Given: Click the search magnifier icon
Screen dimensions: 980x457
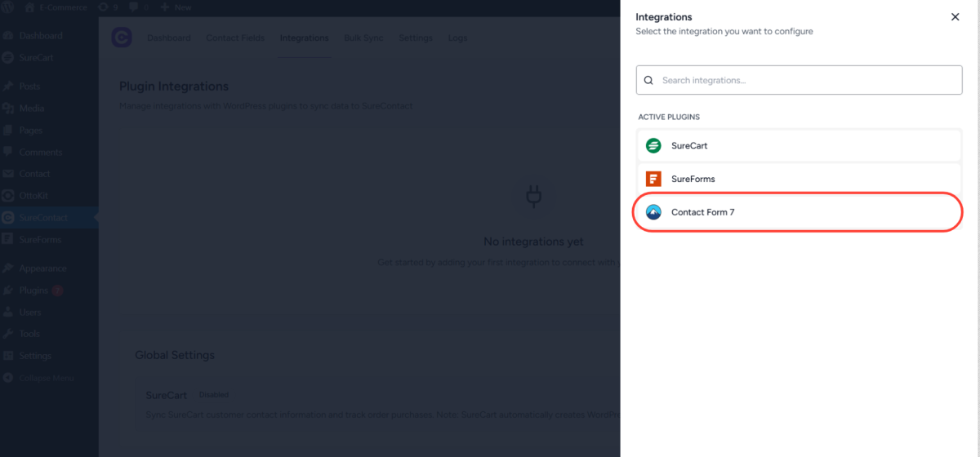Looking at the screenshot, I should click(648, 81).
